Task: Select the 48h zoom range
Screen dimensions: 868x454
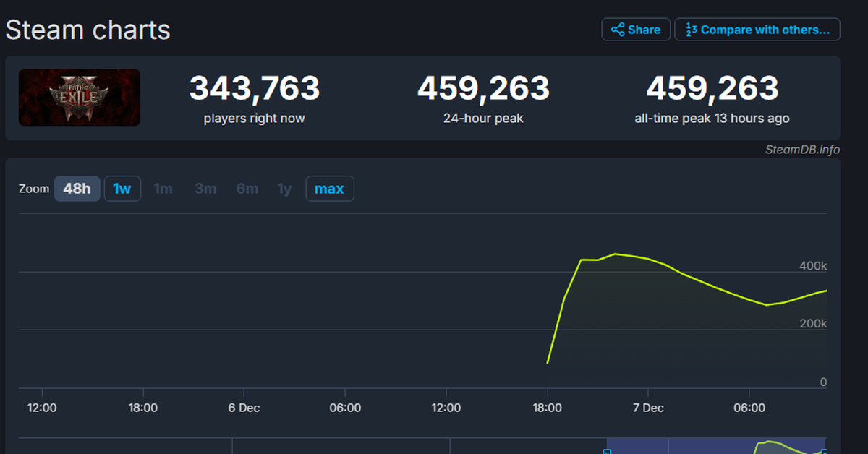Action: pos(77,189)
